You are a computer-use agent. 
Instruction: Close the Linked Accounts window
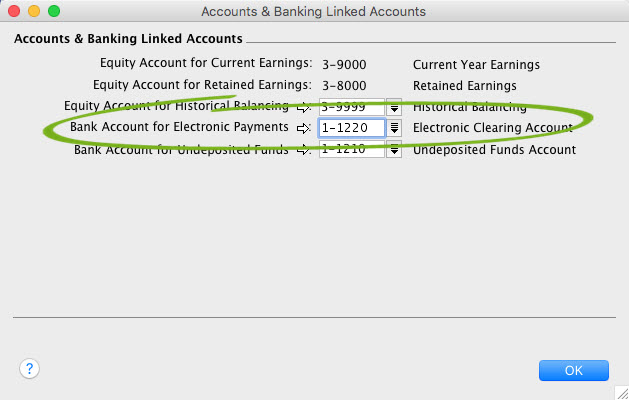(14, 11)
